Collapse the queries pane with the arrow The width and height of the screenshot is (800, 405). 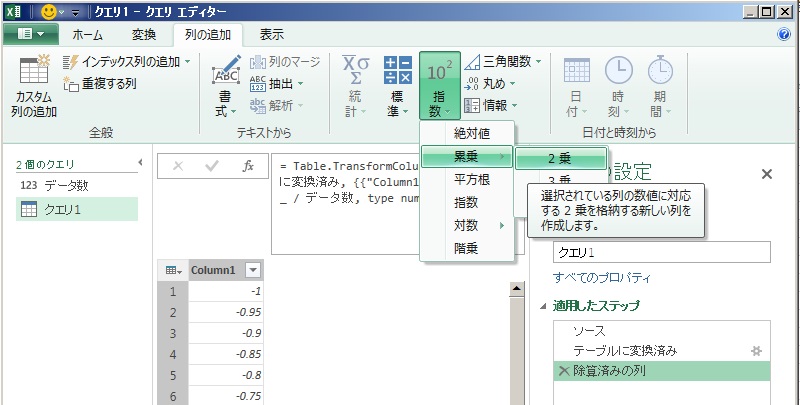140,162
